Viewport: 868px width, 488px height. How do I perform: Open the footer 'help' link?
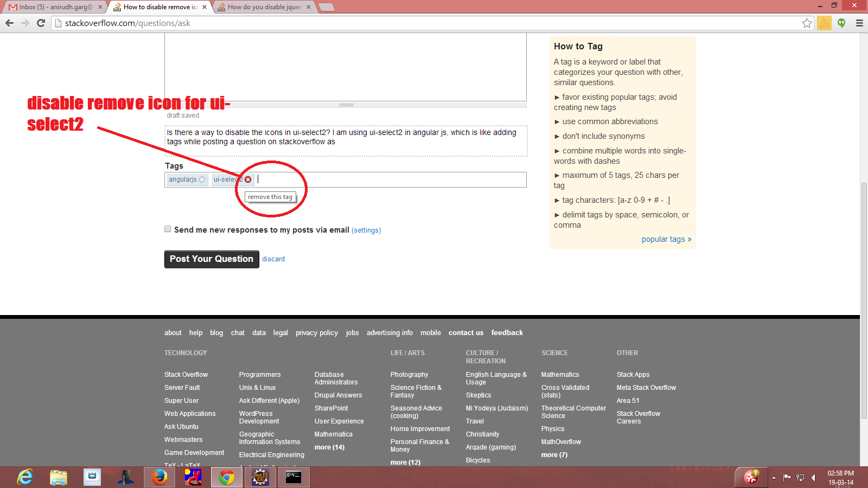(196, 333)
